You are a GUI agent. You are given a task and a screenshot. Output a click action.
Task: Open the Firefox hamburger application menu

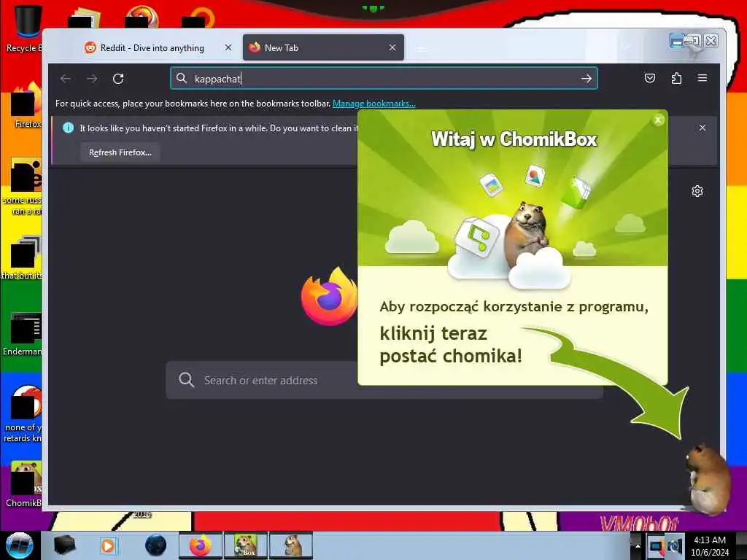[703, 78]
